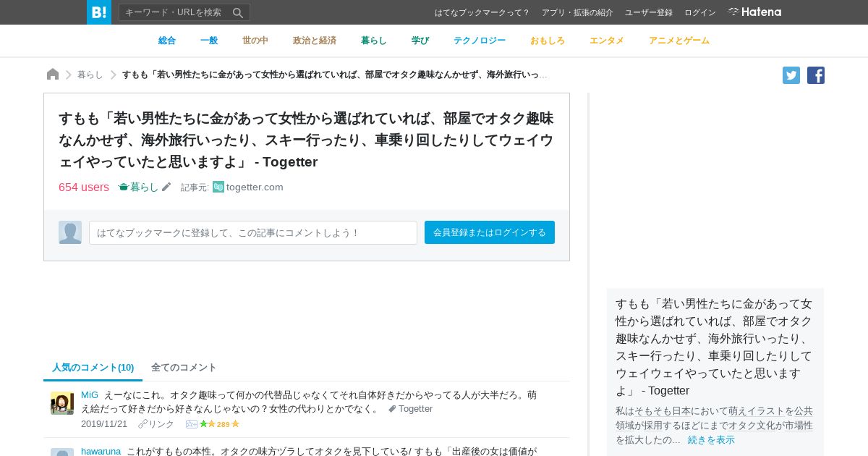Select the テクノロジー category

(480, 41)
